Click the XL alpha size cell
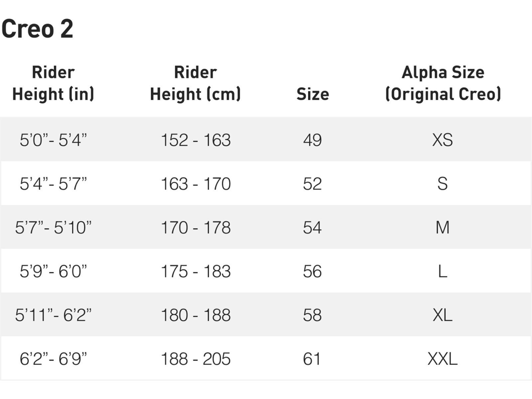Screen dimensions: 532x399 442,315
